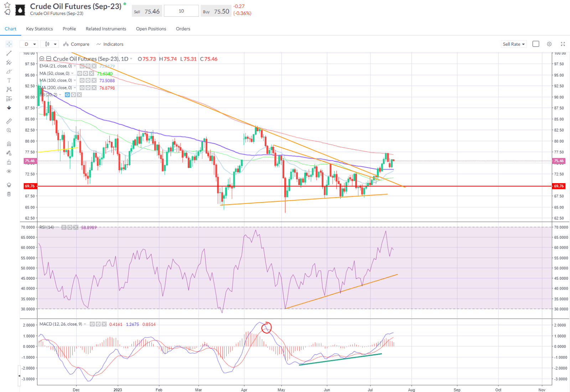Open the Related Instruments tab
The width and height of the screenshot is (570, 392).
coord(106,29)
